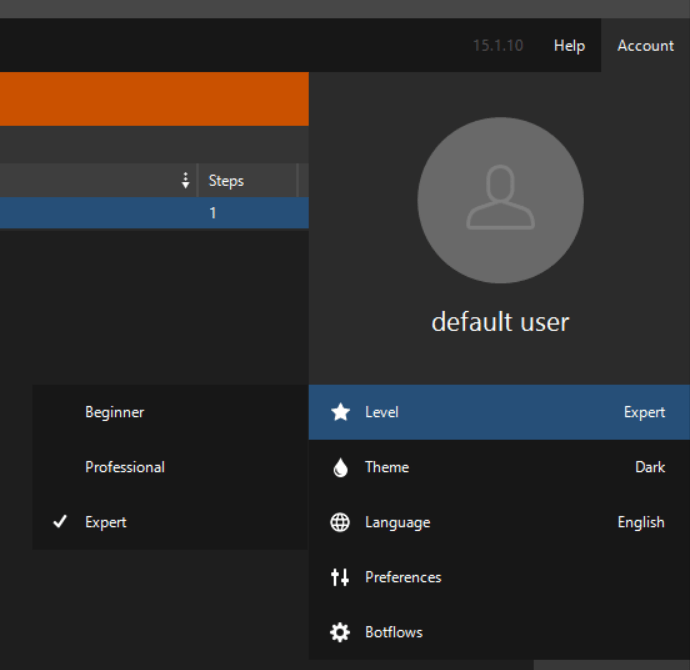The image size is (690, 670).
Task: Close the Account menu in top bar
Action: 645,45
